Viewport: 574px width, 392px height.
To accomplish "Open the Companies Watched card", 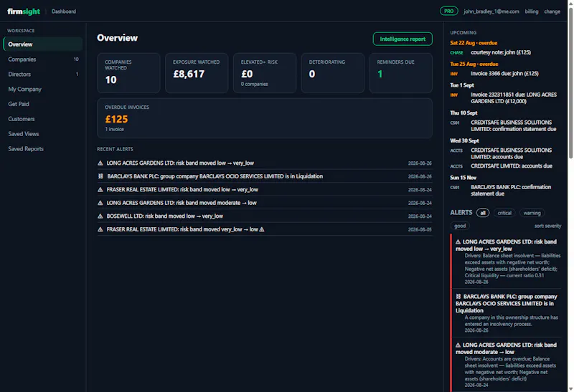I will 128,73.
